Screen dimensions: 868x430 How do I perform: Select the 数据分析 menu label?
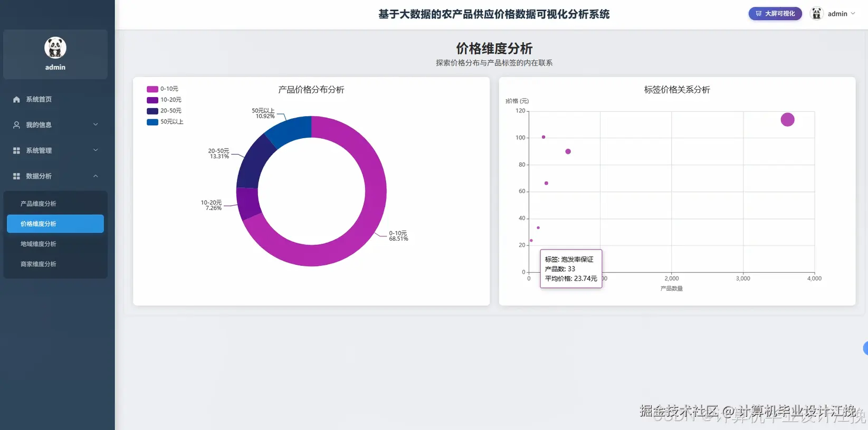[x=39, y=176]
